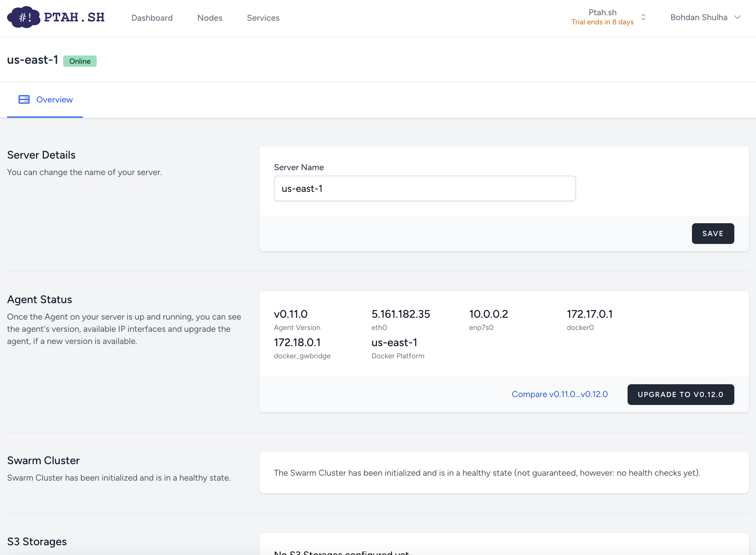Screen dimensions: 756x555
Task: Select the Overview tab
Action: coord(45,100)
